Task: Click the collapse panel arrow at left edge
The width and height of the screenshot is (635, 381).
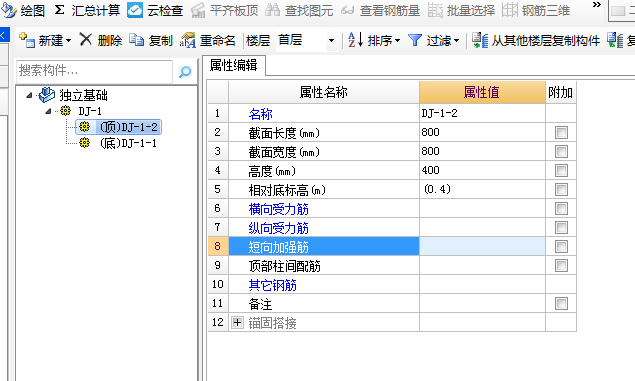Action: coord(3,35)
